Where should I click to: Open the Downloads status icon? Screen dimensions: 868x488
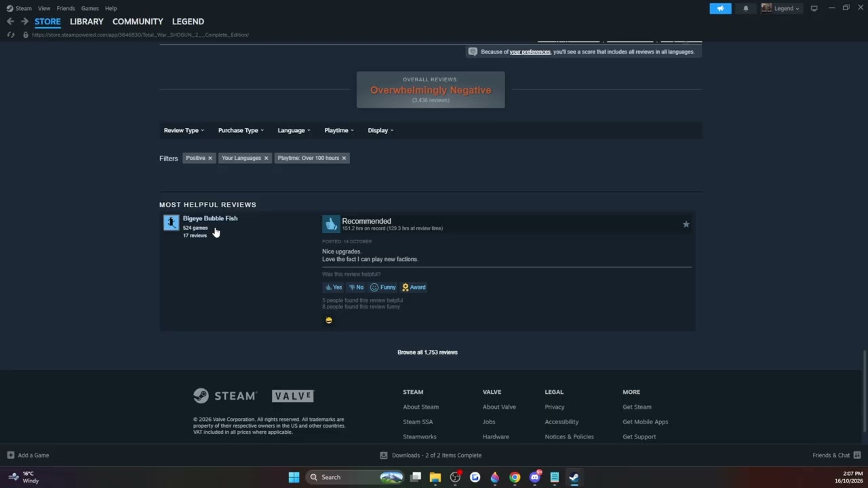(384, 455)
